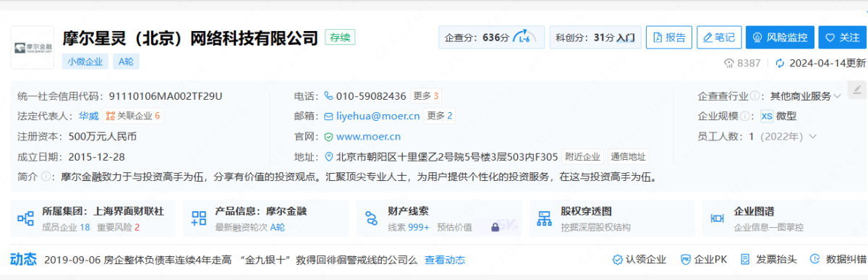The image size is (868, 280).
Task: Click the edit pencil icon in info panel corner
Action: click(857, 90)
